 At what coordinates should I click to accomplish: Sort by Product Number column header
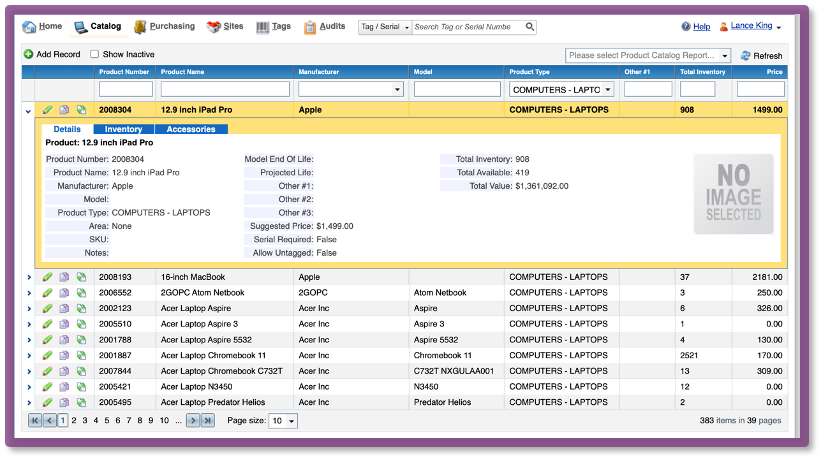point(124,72)
